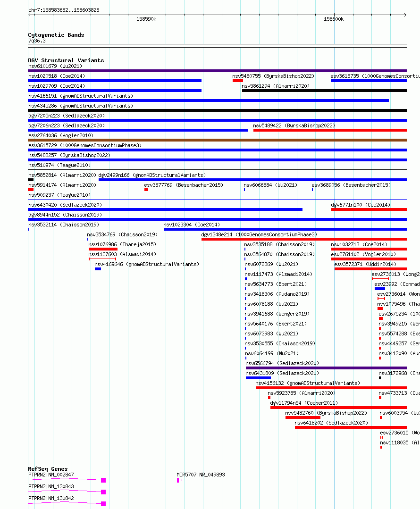Click nsv3941688 (Wenger2019) label
Screen dimensions: 420x509
277,314
